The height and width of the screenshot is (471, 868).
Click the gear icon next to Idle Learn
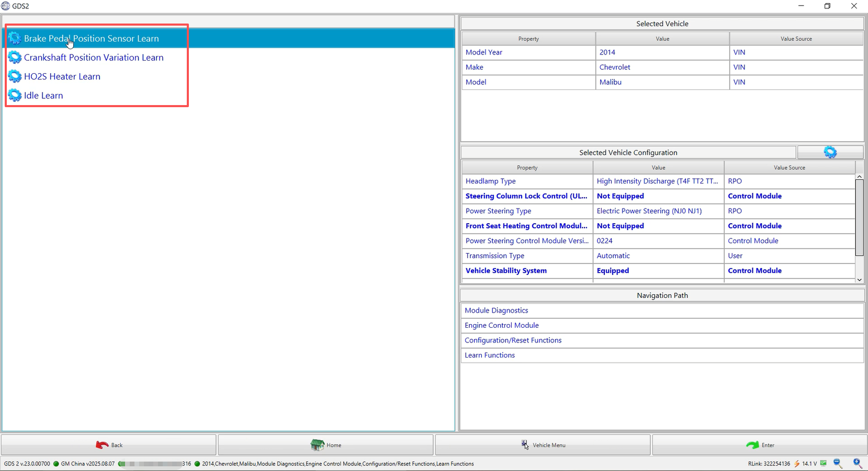click(x=15, y=96)
